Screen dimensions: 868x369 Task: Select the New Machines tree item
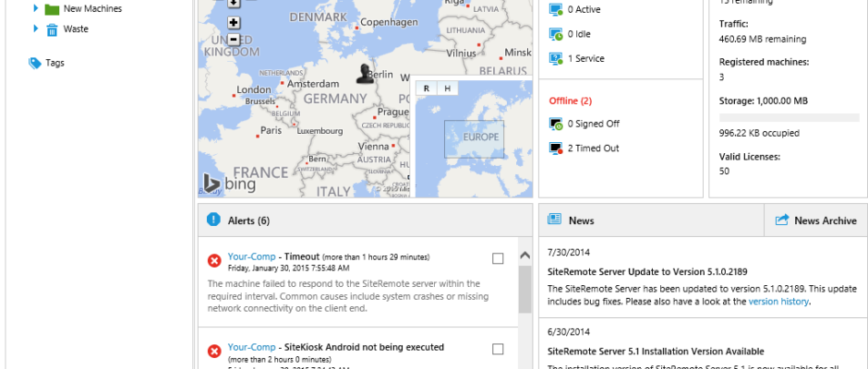tap(92, 9)
